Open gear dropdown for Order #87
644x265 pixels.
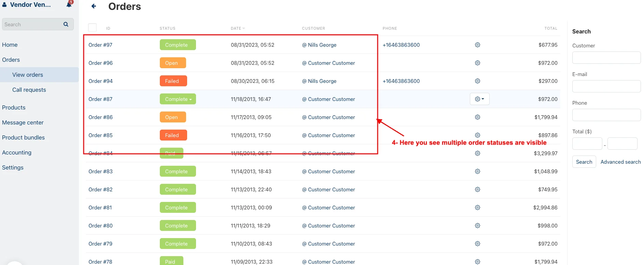(479, 99)
